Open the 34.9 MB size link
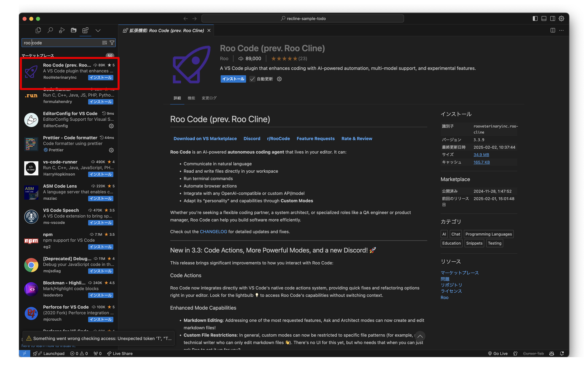 point(481,155)
